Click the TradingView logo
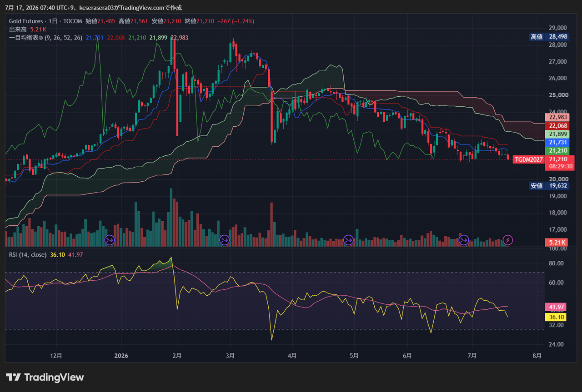Image resolution: width=582 pixels, height=392 pixels. (x=45, y=377)
